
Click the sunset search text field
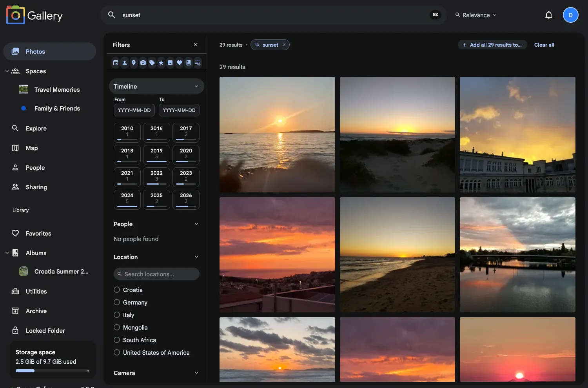274,15
